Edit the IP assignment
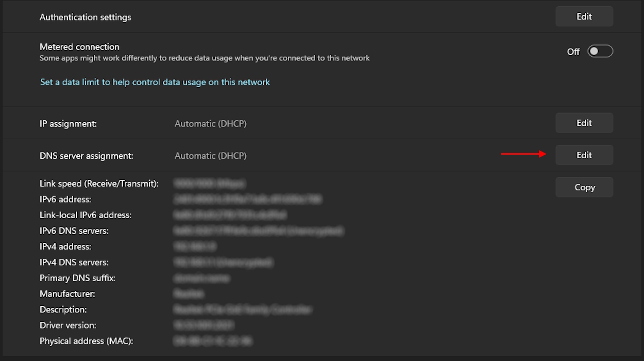Image resolution: width=644 pixels, height=361 pixels. click(584, 123)
